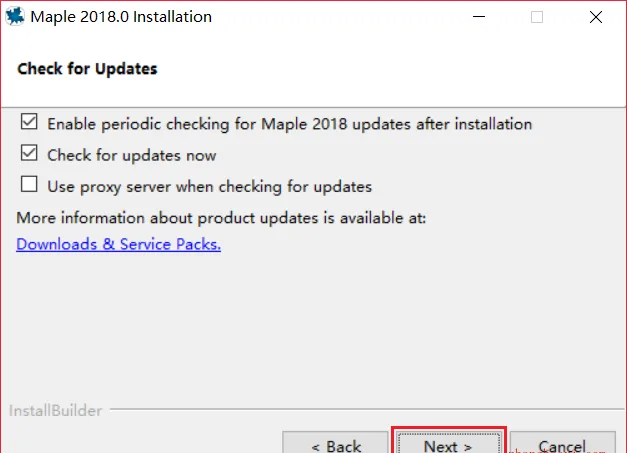The image size is (627, 453).
Task: Cancel the installation
Action: tap(563, 443)
